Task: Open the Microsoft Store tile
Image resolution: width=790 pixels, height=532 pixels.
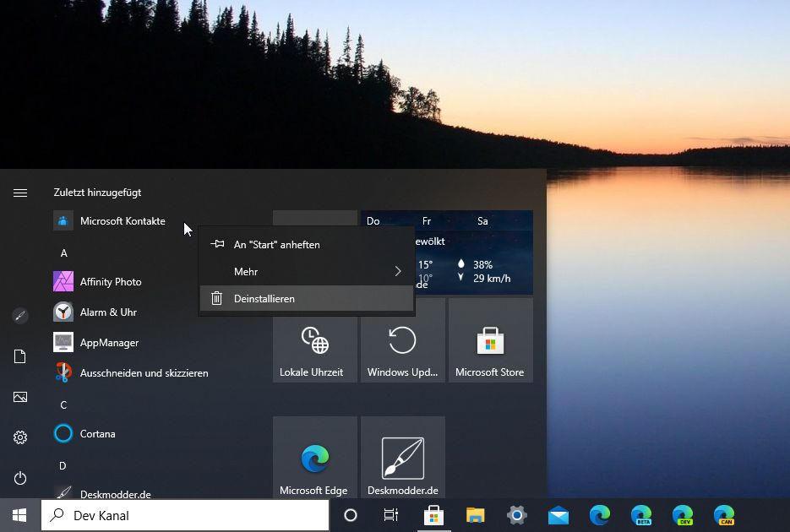Action: (x=490, y=340)
